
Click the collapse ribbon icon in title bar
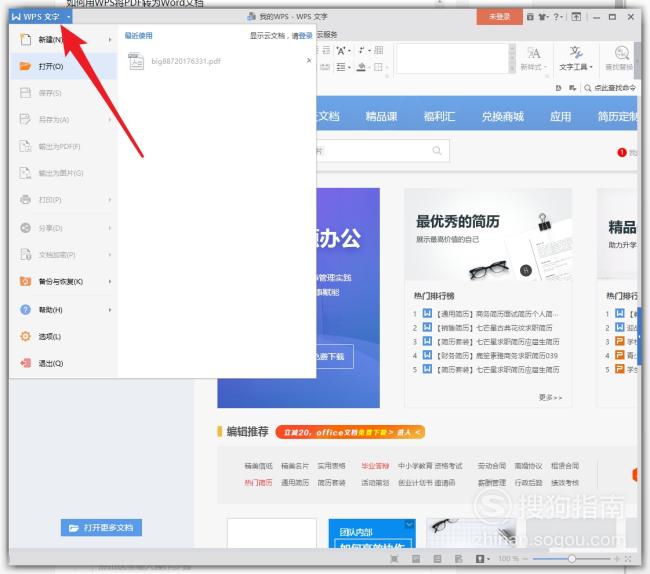pos(576,17)
